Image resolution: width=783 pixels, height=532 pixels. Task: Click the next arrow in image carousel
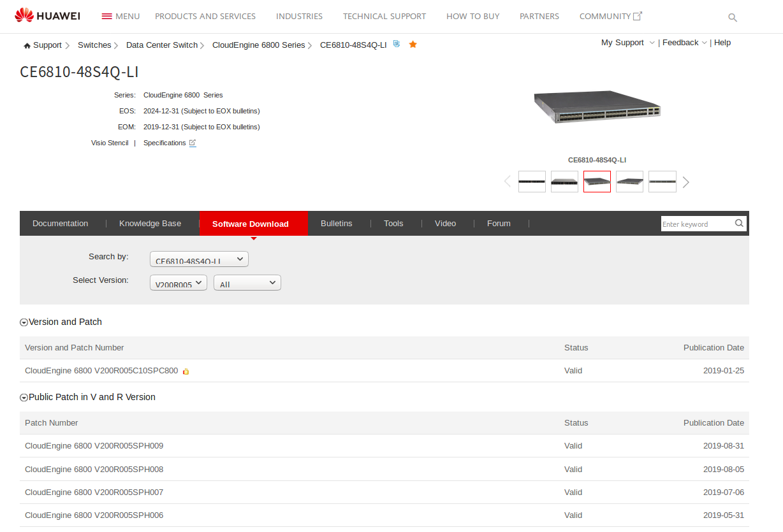tap(686, 182)
